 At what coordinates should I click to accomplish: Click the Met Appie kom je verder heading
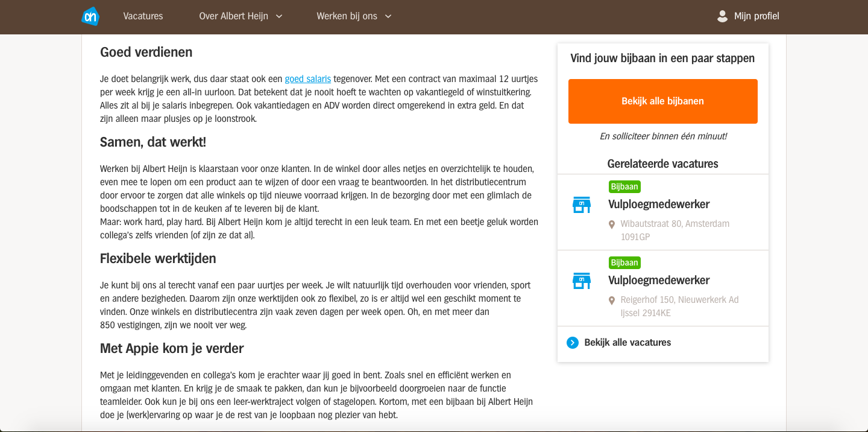pyautogui.click(x=172, y=348)
